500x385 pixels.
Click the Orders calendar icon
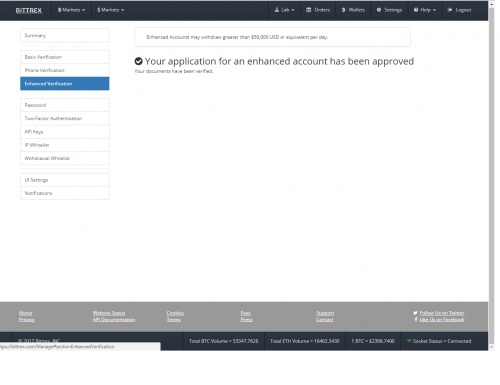click(309, 10)
